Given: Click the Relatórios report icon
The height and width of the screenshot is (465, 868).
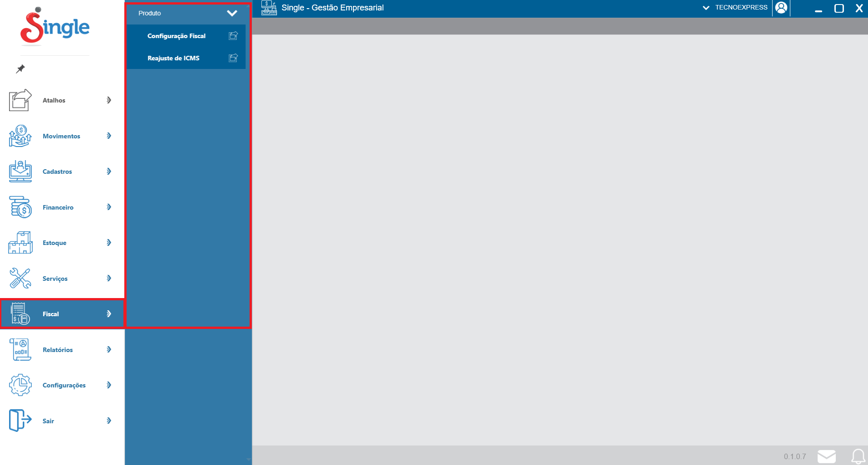Looking at the screenshot, I should tap(20, 349).
